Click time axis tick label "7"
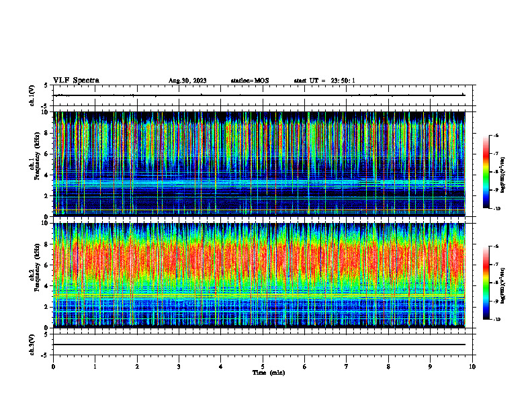The height and width of the screenshot is (411, 532). coord(347,367)
